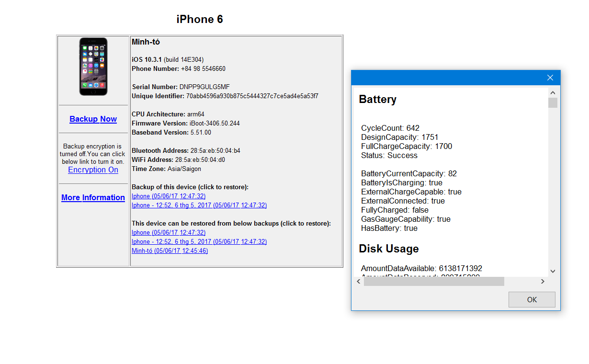Viewport: 589px width, 364px height.
Task: Select Firmware Version iBoot-3406.50.244
Action: tap(186, 124)
